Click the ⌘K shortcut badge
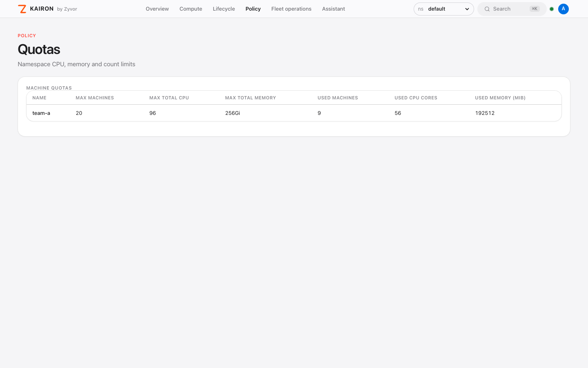 pyautogui.click(x=535, y=9)
